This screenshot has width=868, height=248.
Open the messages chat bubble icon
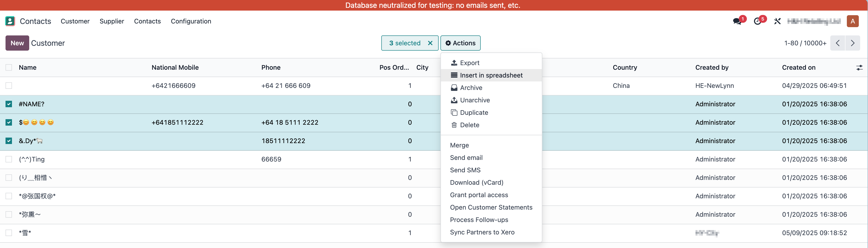pos(737,21)
